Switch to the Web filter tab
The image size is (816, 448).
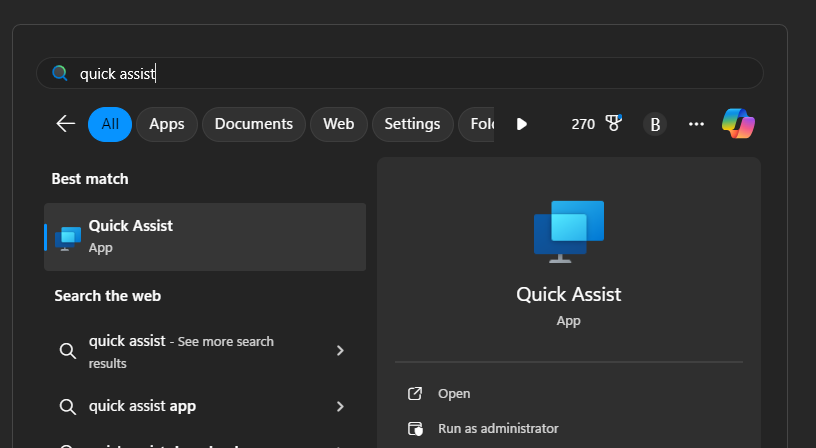(x=339, y=124)
